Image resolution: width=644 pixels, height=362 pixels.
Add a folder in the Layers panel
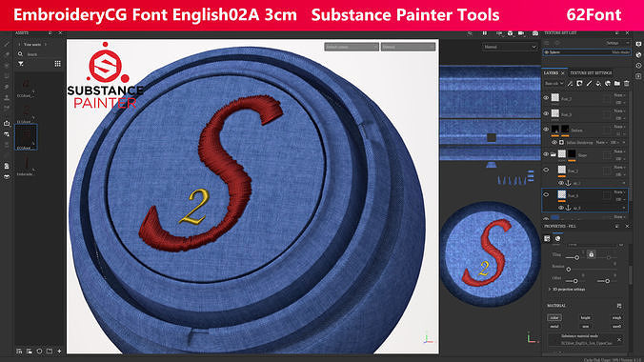click(x=617, y=84)
